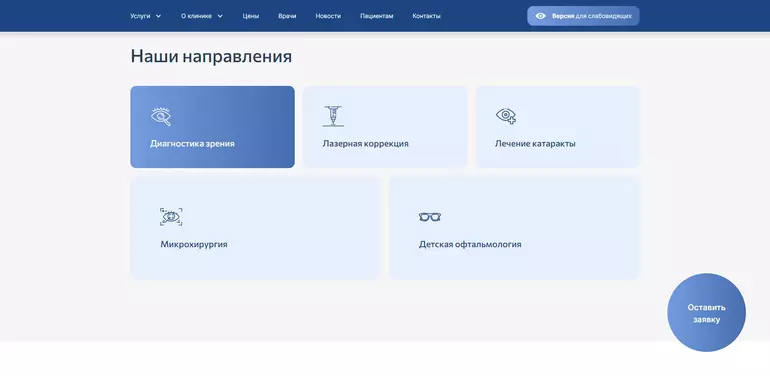Open the Услуги menu item

pos(140,16)
